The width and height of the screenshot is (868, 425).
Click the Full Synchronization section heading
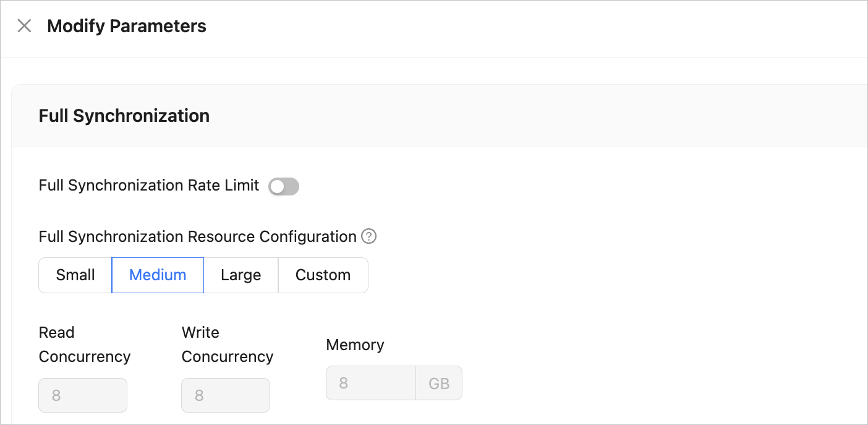[x=124, y=116]
